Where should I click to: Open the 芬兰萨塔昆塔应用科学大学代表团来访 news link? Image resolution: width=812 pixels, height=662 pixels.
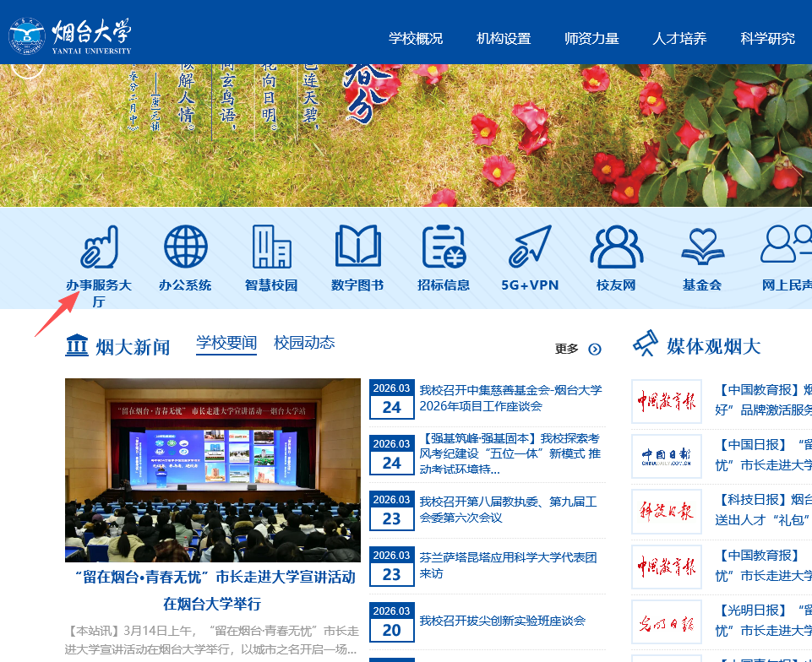[508, 566]
